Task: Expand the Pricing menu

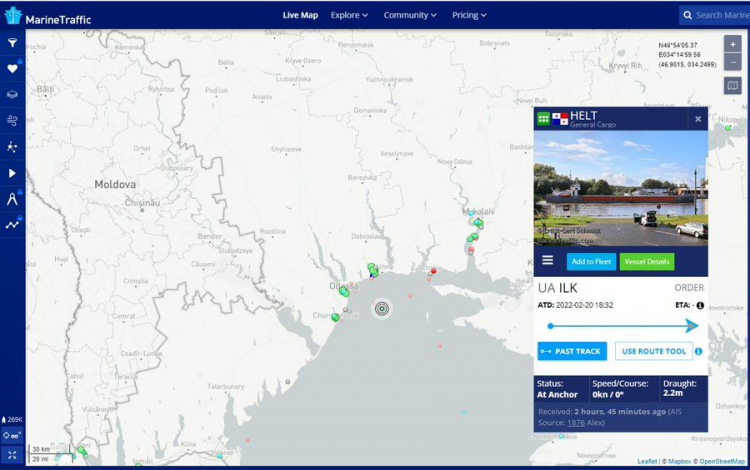Action: [469, 15]
